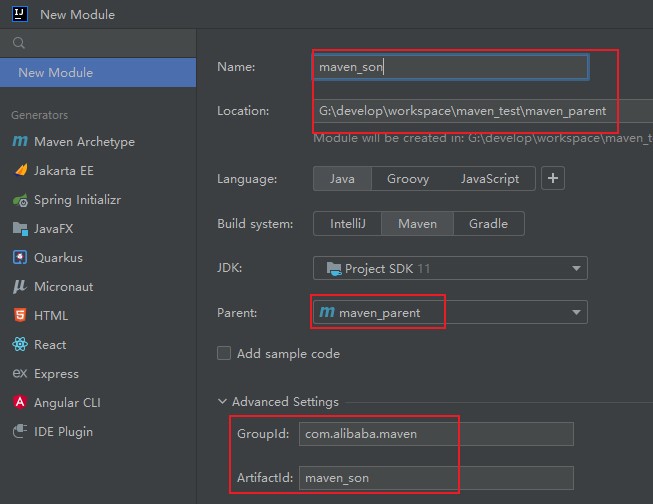Click the Location: label
The height and width of the screenshot is (504, 653).
pos(243,111)
